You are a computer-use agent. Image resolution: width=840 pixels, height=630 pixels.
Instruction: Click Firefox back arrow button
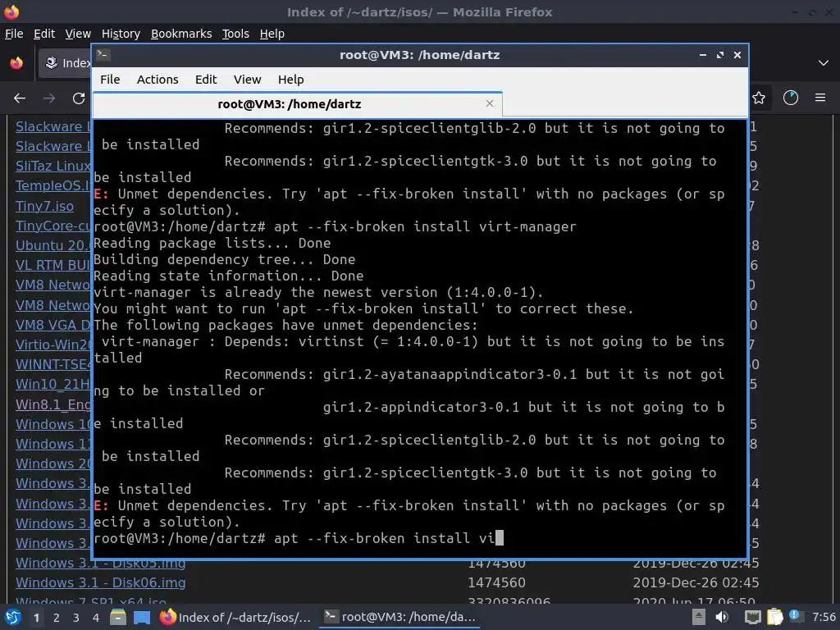pyautogui.click(x=20, y=98)
